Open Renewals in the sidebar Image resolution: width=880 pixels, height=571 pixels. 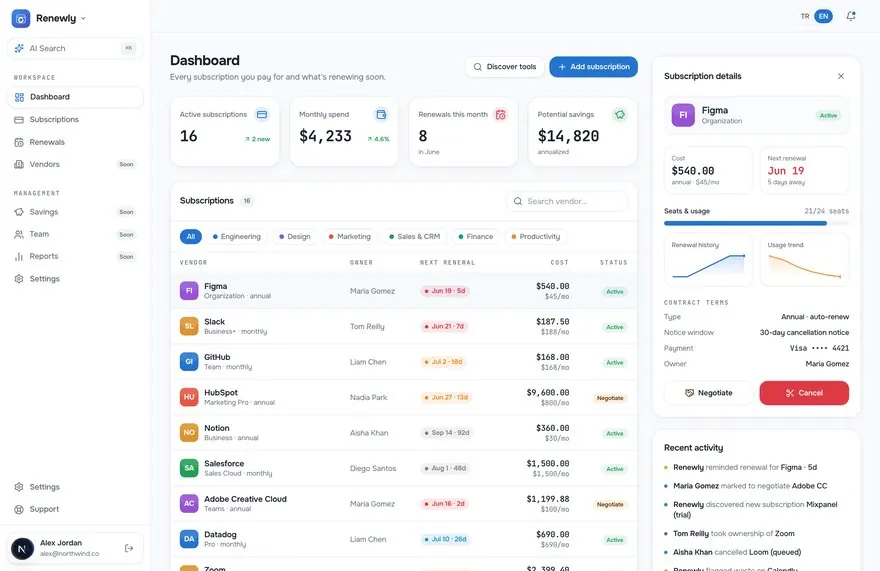click(75, 142)
